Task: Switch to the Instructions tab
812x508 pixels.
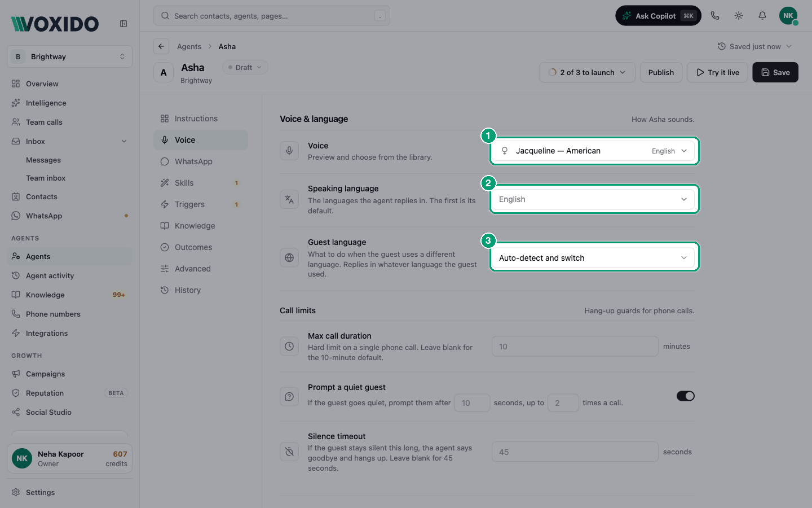Action: click(201, 119)
